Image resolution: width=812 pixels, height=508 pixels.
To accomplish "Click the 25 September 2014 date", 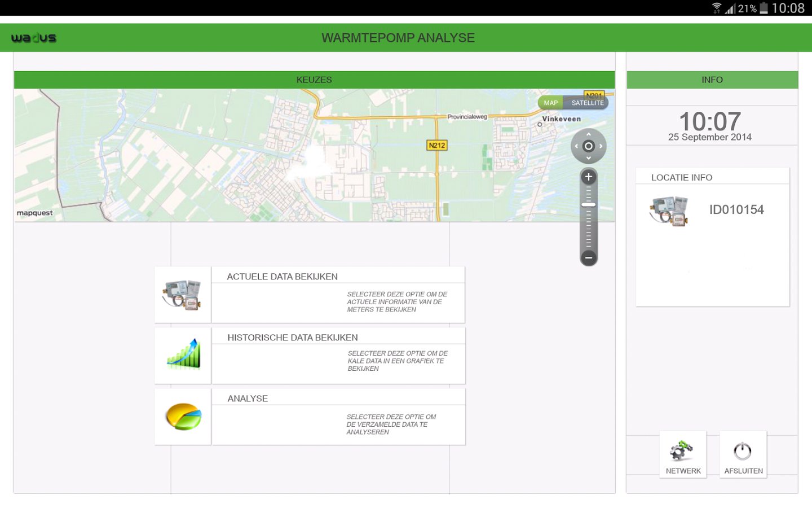I will 710,137.
